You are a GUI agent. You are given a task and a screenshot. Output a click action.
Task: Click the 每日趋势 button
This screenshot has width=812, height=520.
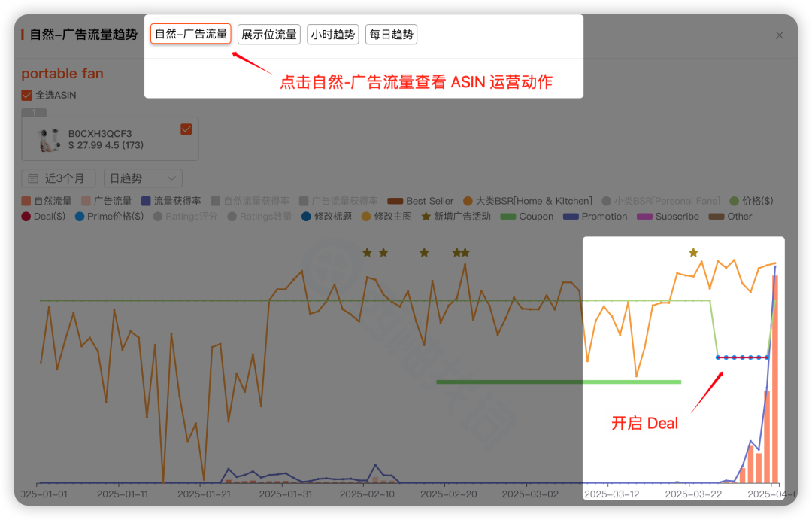click(391, 34)
